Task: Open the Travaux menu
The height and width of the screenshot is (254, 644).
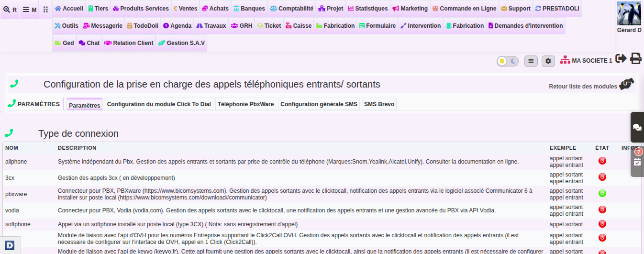Action: [211, 26]
